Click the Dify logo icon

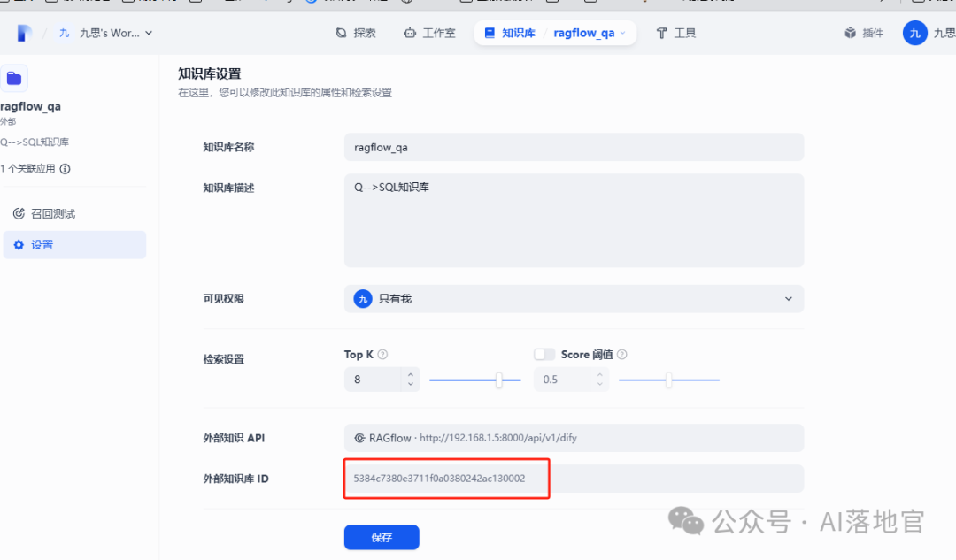pos(24,33)
